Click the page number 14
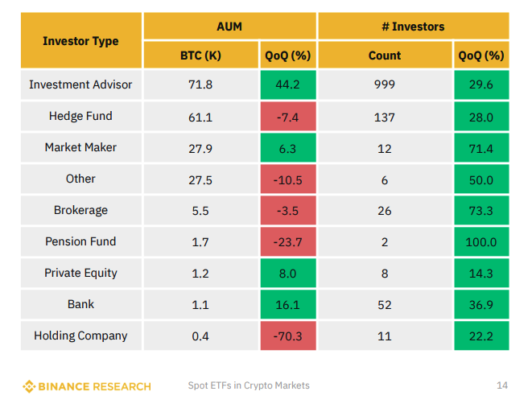532x416 pixels. click(x=502, y=386)
